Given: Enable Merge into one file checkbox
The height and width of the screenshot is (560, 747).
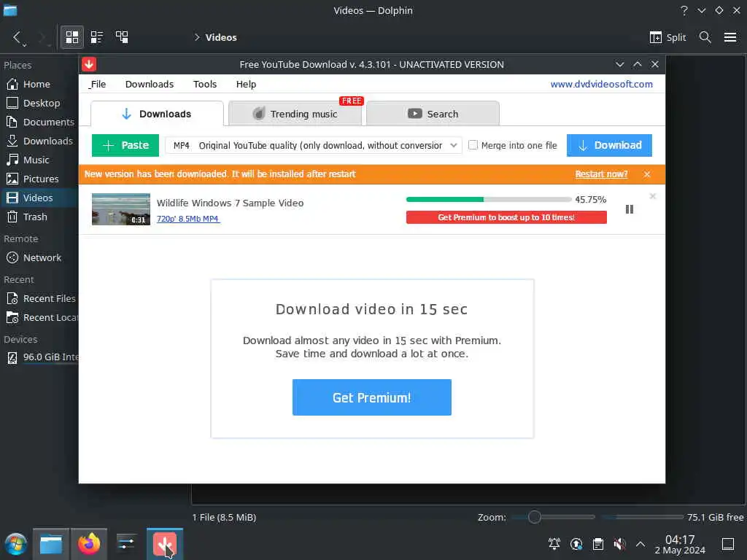Looking at the screenshot, I should 473,145.
